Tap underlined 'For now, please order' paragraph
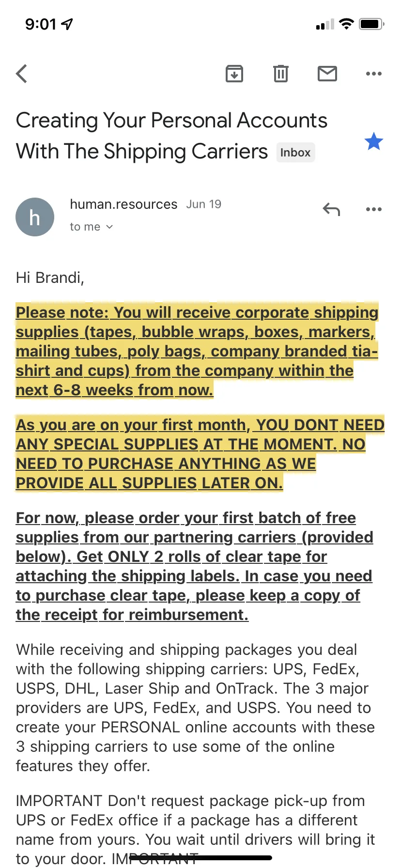This screenshot has height=868, width=401. tap(195, 566)
